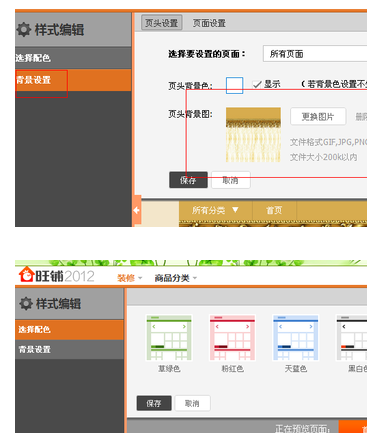Click the 页头背景图 curtain thumbnail
Screen dimensions: 367x433
pyautogui.click(x=253, y=135)
